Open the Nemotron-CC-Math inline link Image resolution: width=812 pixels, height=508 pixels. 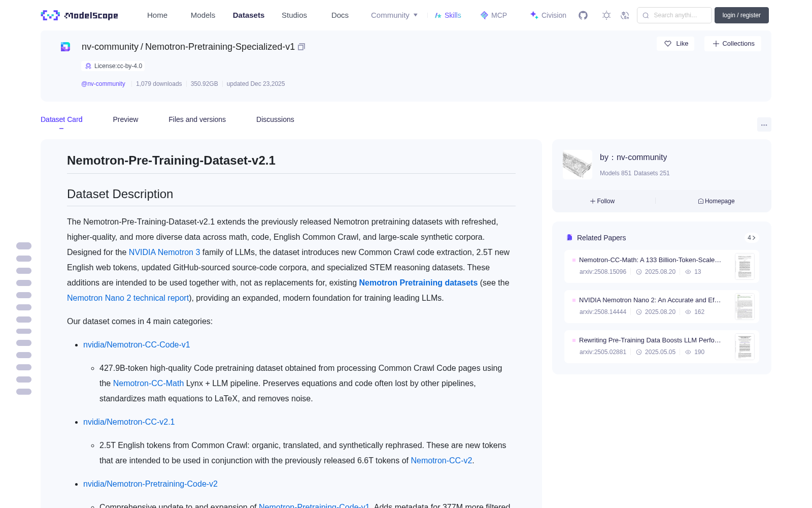148,384
